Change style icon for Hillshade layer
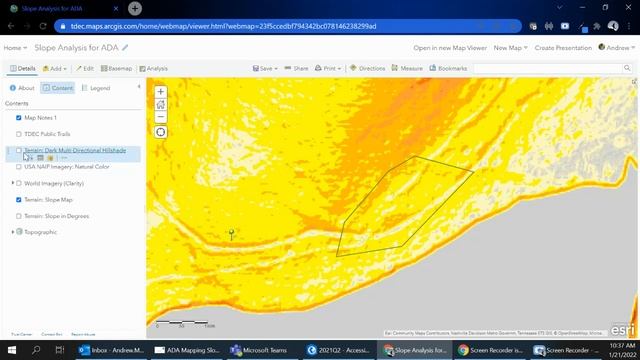 (x=50, y=158)
